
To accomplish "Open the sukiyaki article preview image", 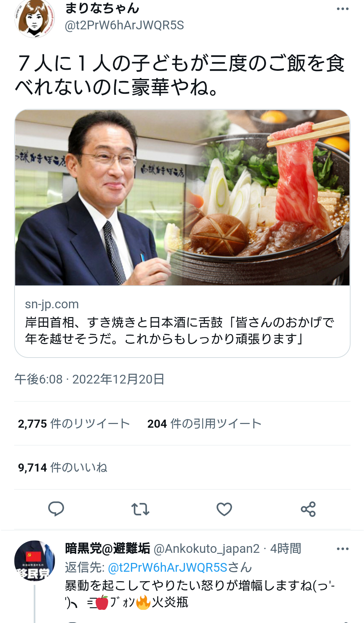I will click(x=182, y=198).
